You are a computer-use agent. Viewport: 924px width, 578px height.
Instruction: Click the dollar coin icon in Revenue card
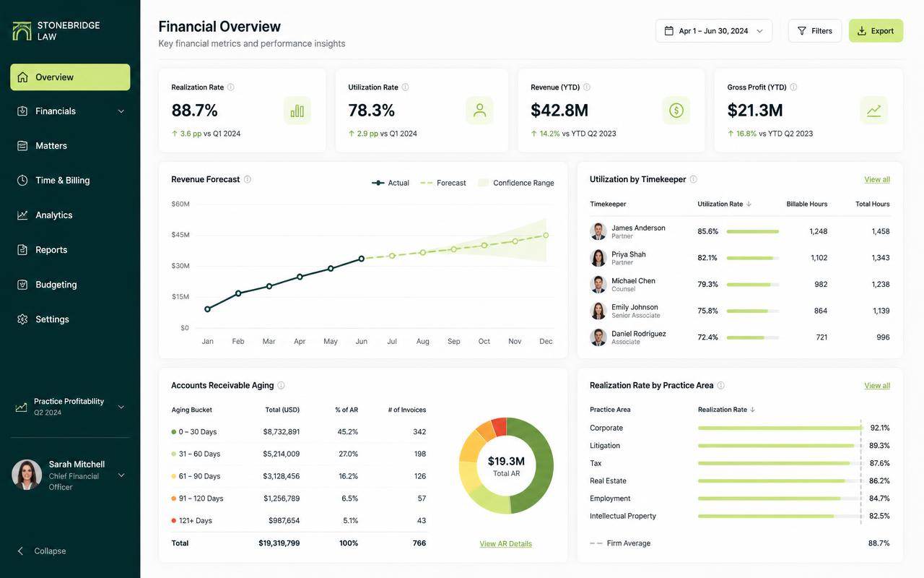pos(676,111)
